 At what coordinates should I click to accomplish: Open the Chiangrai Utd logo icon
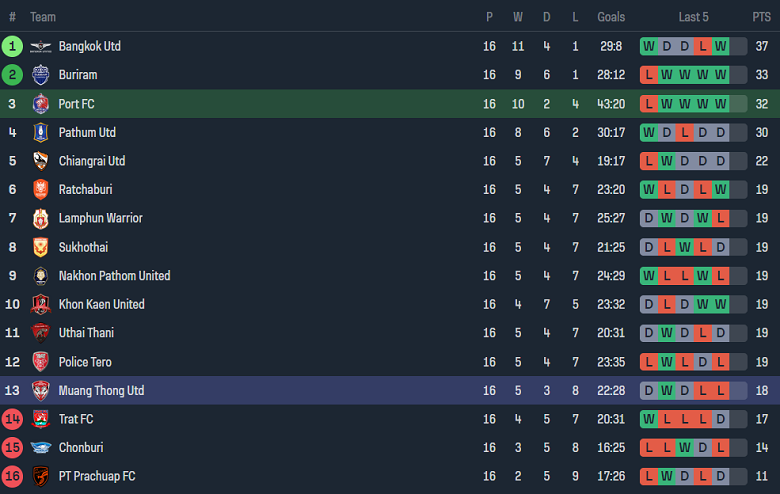coord(40,161)
